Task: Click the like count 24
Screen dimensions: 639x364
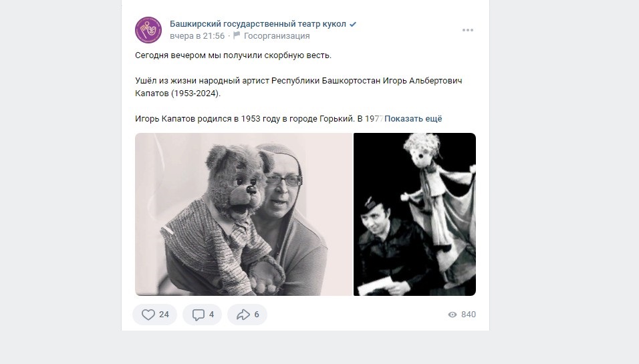Action: click(164, 315)
